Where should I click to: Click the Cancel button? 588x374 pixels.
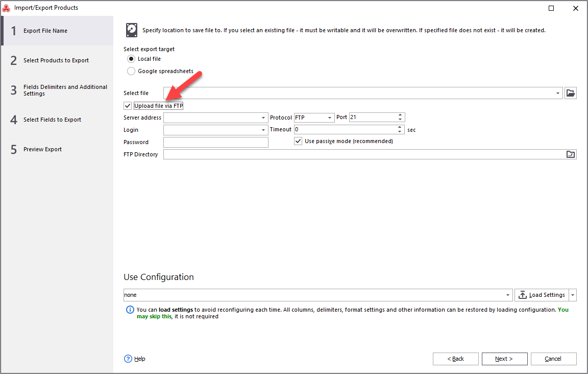tap(553, 359)
